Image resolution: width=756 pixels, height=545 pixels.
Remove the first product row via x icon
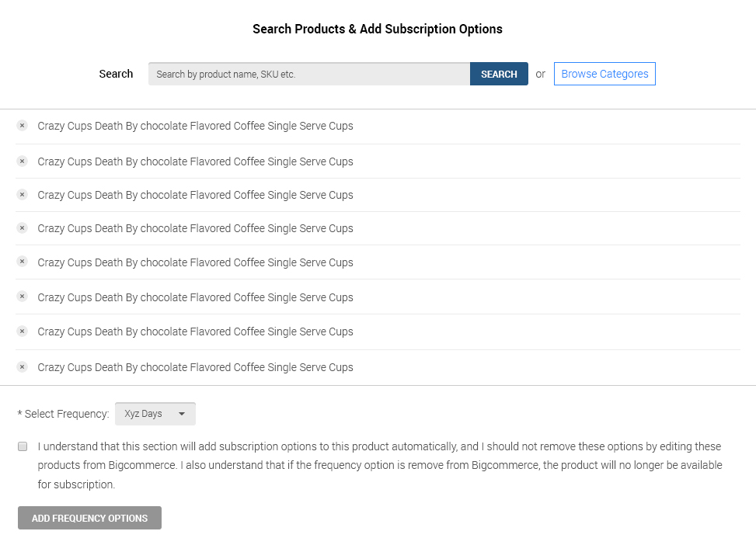pyautogui.click(x=23, y=126)
